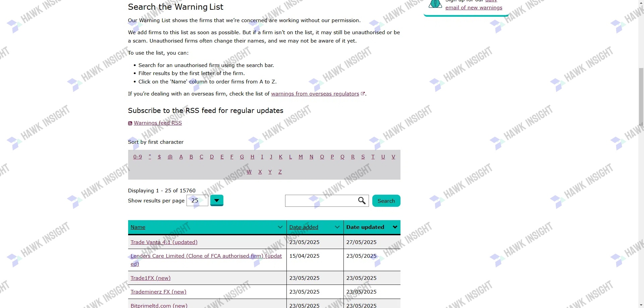Click the magnifying glass search icon
644x308 pixels.
click(x=362, y=200)
